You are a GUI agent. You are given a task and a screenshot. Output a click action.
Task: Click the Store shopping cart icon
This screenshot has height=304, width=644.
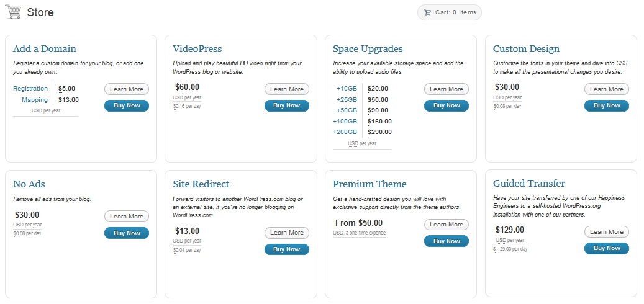(13, 12)
